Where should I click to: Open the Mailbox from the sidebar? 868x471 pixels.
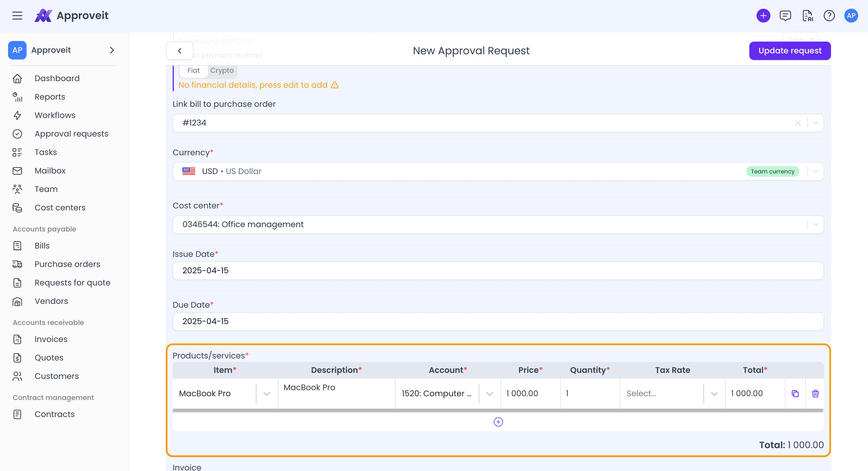click(x=50, y=170)
